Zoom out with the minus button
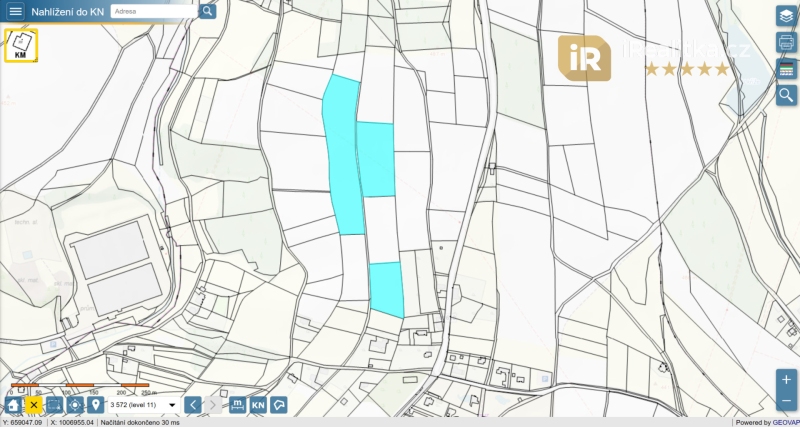The image size is (800, 427). (787, 402)
